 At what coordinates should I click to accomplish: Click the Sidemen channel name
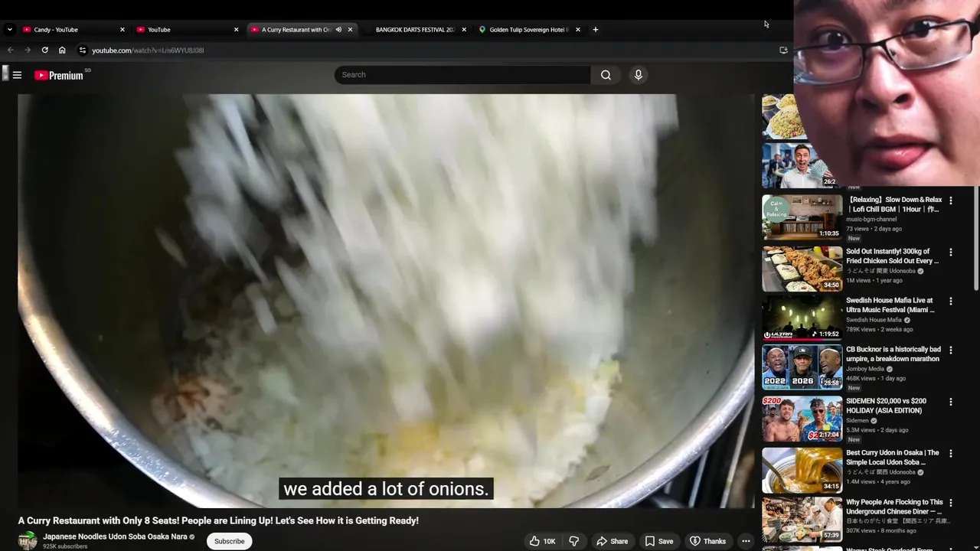pyautogui.click(x=857, y=420)
